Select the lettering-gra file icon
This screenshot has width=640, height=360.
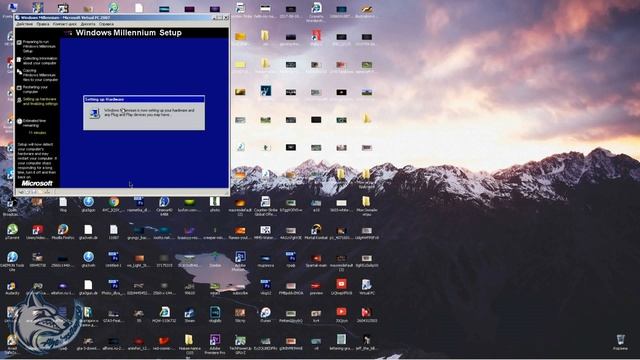(x=341, y=342)
